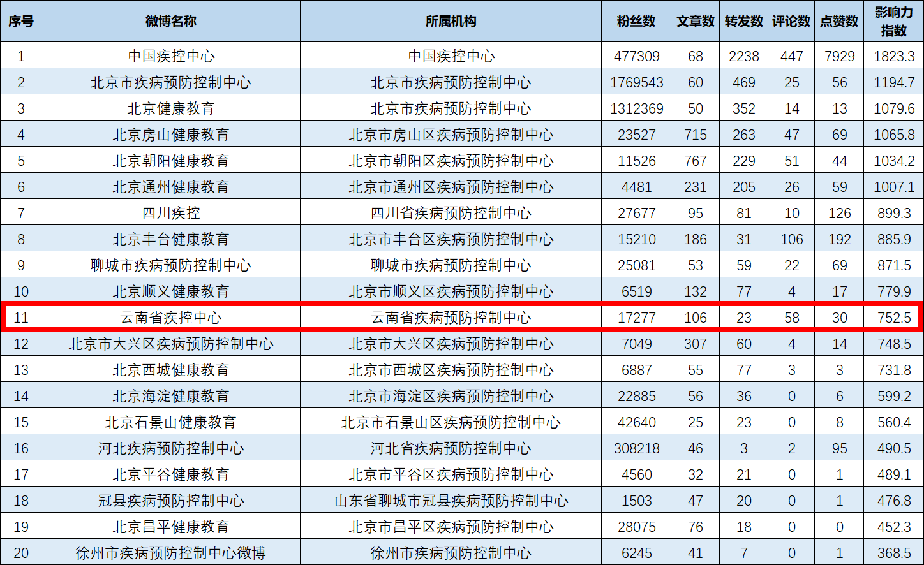Click the 粉丝数 column header

(636, 21)
